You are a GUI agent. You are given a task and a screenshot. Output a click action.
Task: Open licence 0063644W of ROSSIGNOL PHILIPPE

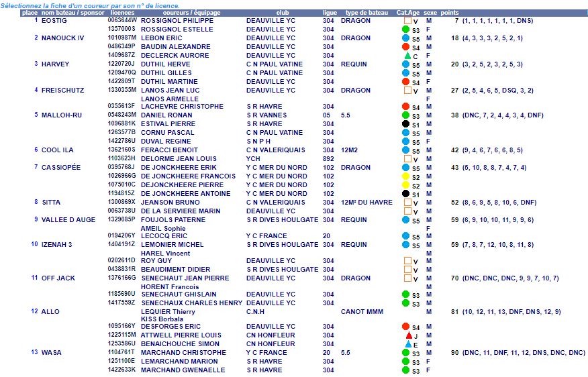tap(121, 21)
